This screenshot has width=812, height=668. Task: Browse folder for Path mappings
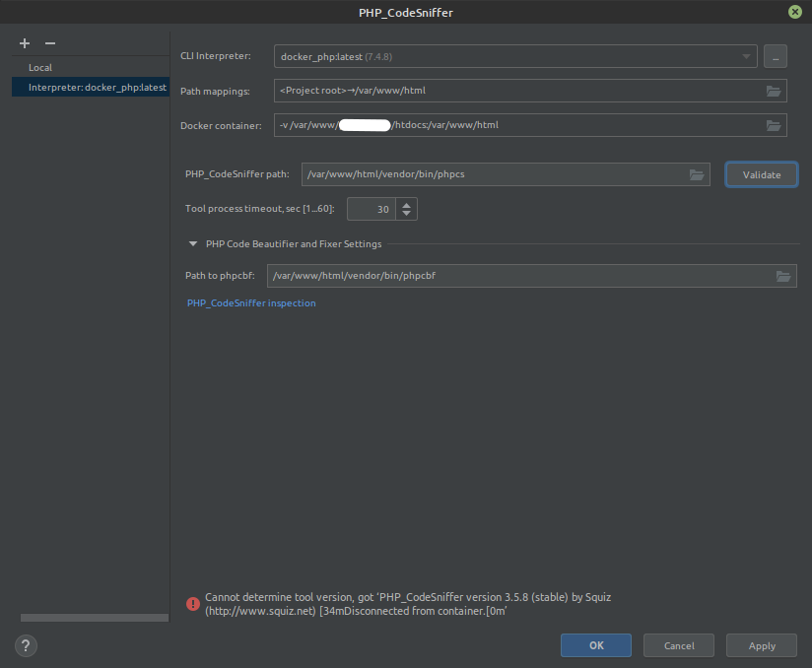[x=774, y=92]
